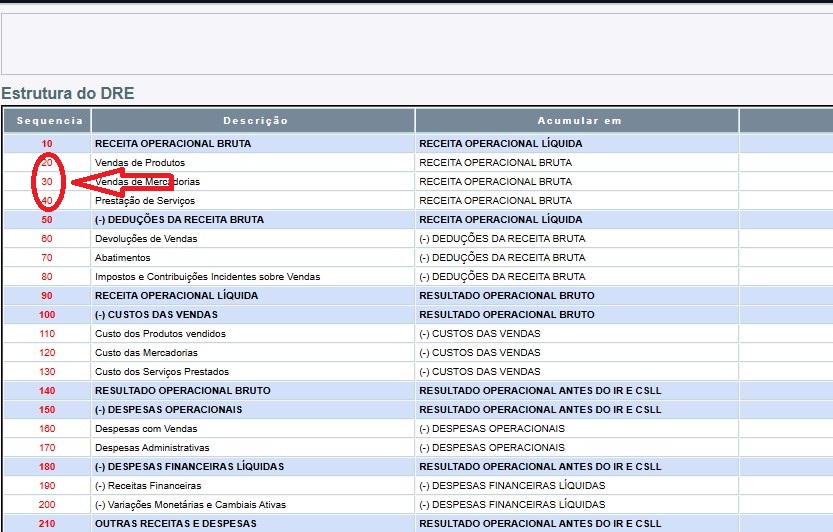This screenshot has width=833, height=532.
Task: Click the 'Prestação de Serviços' row
Action: (144, 201)
